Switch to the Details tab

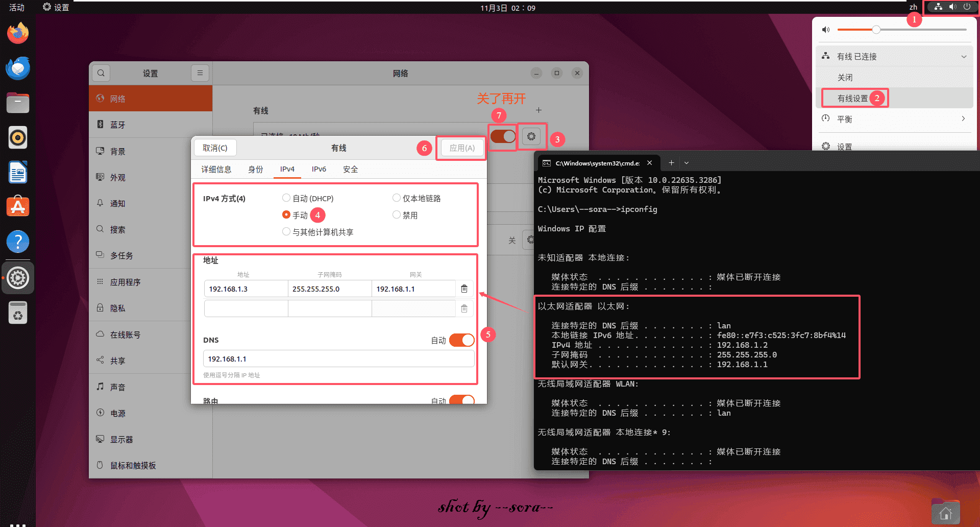[x=216, y=169]
